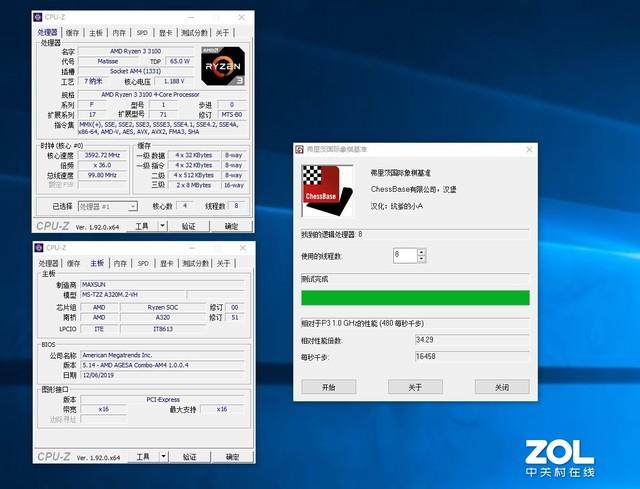640x489 pixels.
Task: Click the 65.0 W TDP value
Action: (x=180, y=61)
